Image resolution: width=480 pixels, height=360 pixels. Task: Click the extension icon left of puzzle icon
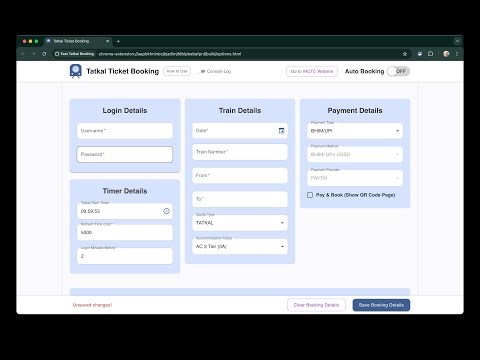pyautogui.click(x=420, y=54)
